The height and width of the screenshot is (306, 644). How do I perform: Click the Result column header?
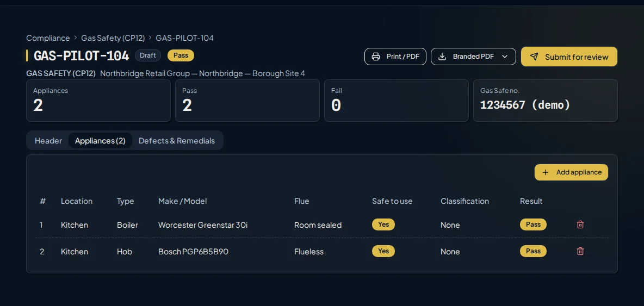coord(531,201)
